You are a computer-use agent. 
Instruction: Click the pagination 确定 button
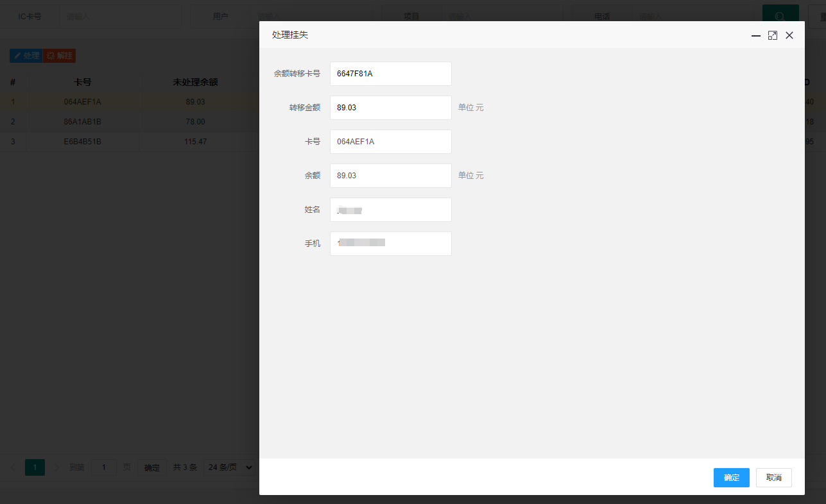[x=152, y=467]
